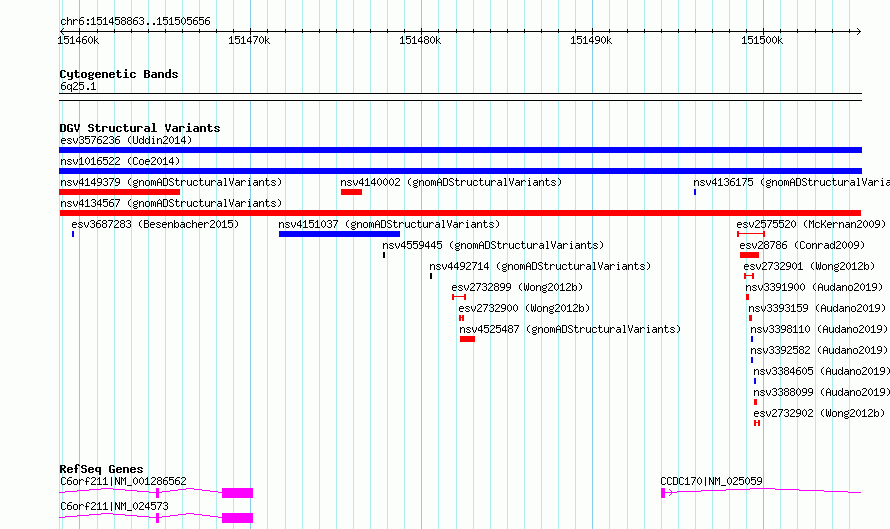The image size is (890, 529).
Task: Select the red nsv4149379 variant bar
Action: (x=120, y=192)
